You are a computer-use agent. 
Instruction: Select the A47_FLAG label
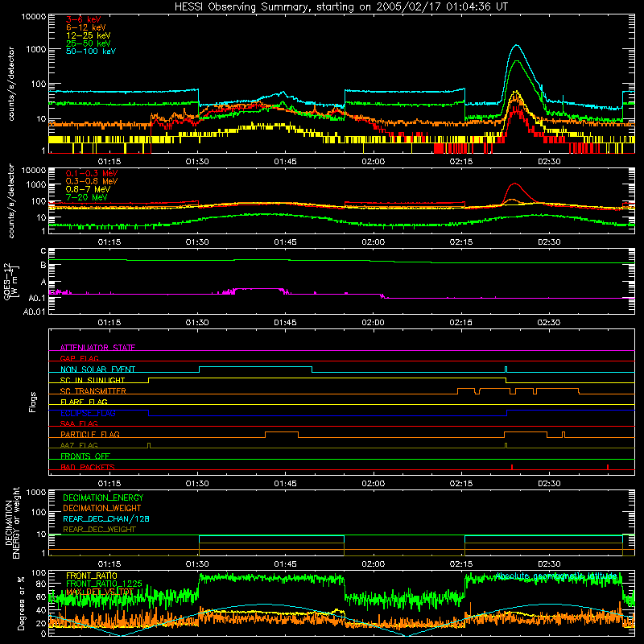pyautogui.click(x=79, y=445)
